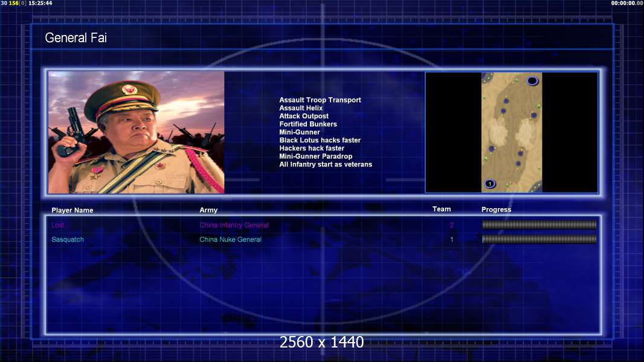Select player name 'Lost'
644x362 pixels.
58,225
